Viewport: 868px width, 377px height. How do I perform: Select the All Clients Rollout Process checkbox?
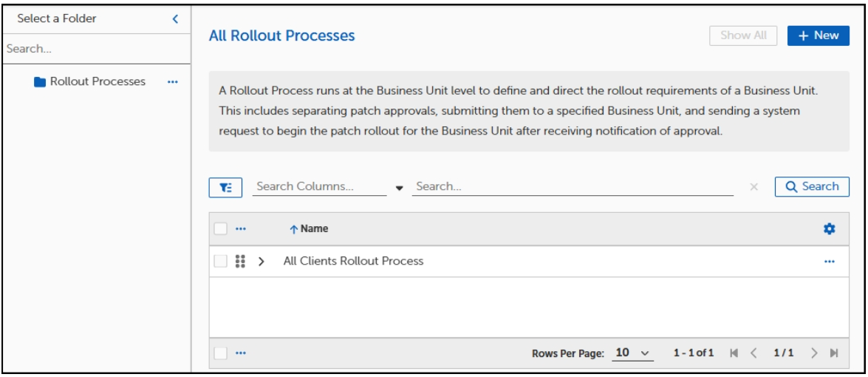(x=220, y=261)
